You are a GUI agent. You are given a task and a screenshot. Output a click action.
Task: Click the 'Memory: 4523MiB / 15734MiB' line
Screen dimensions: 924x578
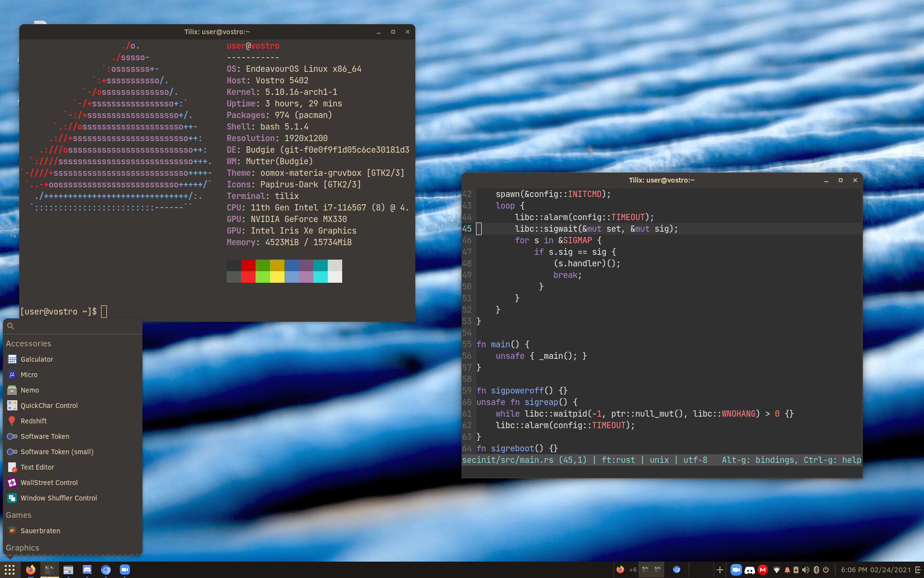[x=289, y=242]
